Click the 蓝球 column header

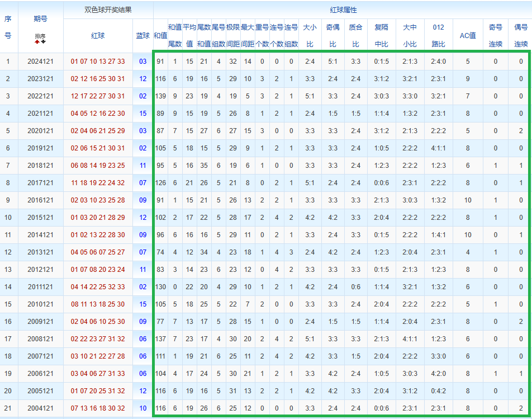(143, 35)
